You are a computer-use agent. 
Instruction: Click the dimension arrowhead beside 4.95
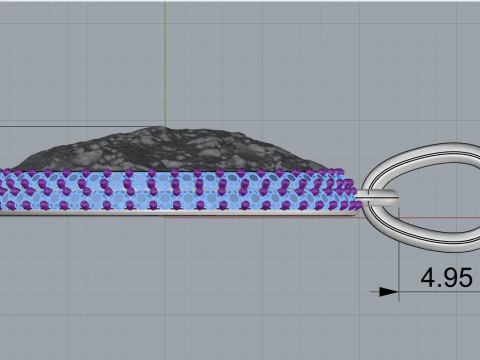click(x=388, y=292)
